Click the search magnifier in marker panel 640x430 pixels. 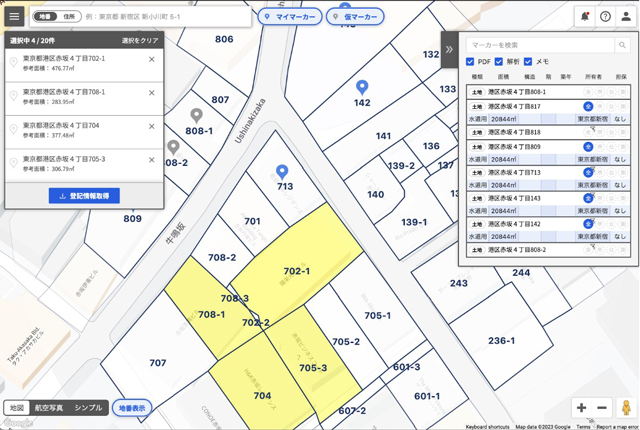[622, 45]
